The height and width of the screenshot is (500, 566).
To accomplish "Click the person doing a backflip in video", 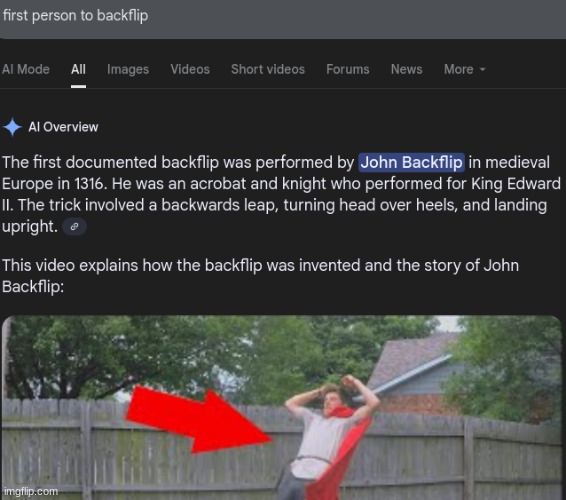I will click(x=327, y=437).
